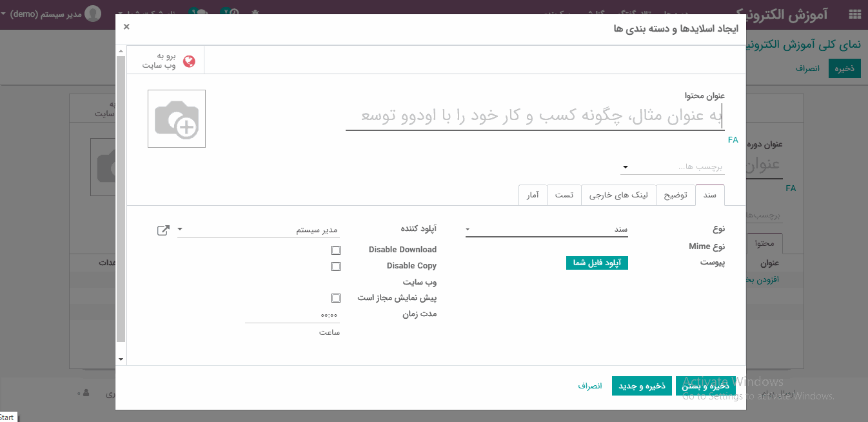Enable the Disable Download checkbox
The width and height of the screenshot is (868, 422).
click(335, 250)
